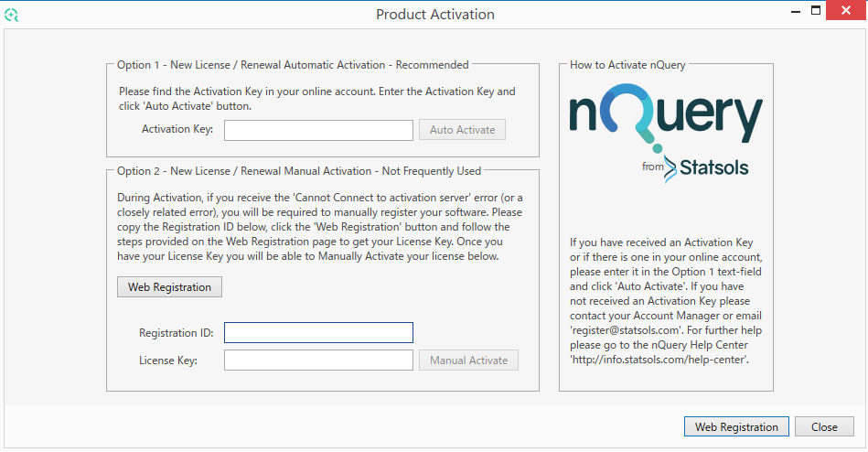This screenshot has height=452, width=868.
Task: Focus the Activation Key text field
Action: pyautogui.click(x=318, y=130)
